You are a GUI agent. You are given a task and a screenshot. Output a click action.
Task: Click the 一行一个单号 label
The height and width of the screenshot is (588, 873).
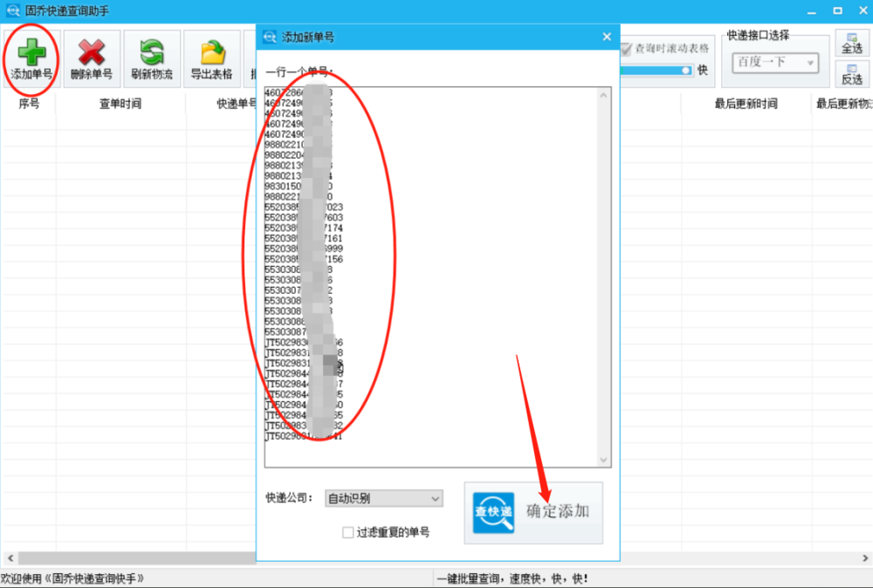299,72
